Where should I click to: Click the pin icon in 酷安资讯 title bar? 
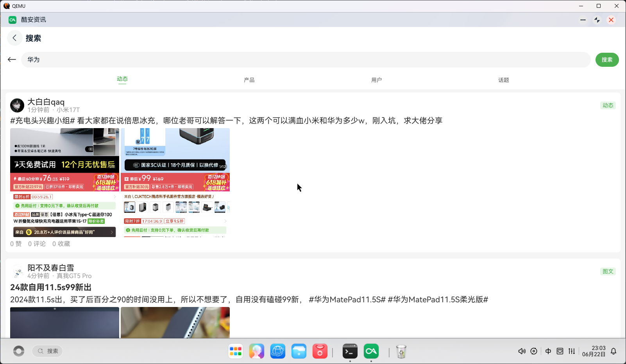coord(597,20)
